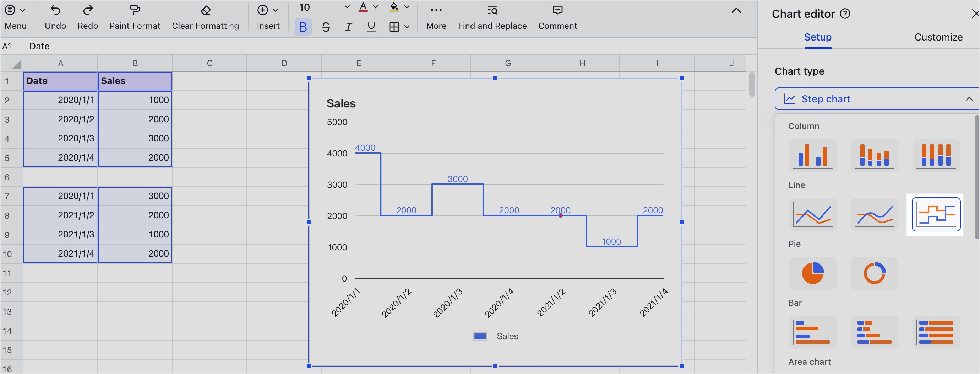Expand the border style options
This screenshot has height=374, width=980.
tap(407, 27)
